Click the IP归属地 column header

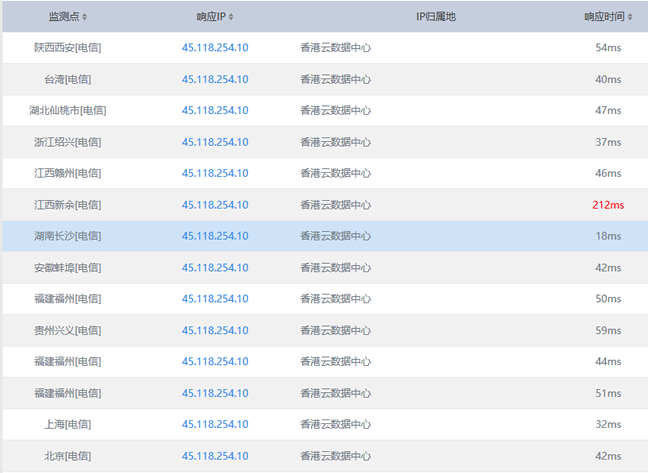click(435, 17)
